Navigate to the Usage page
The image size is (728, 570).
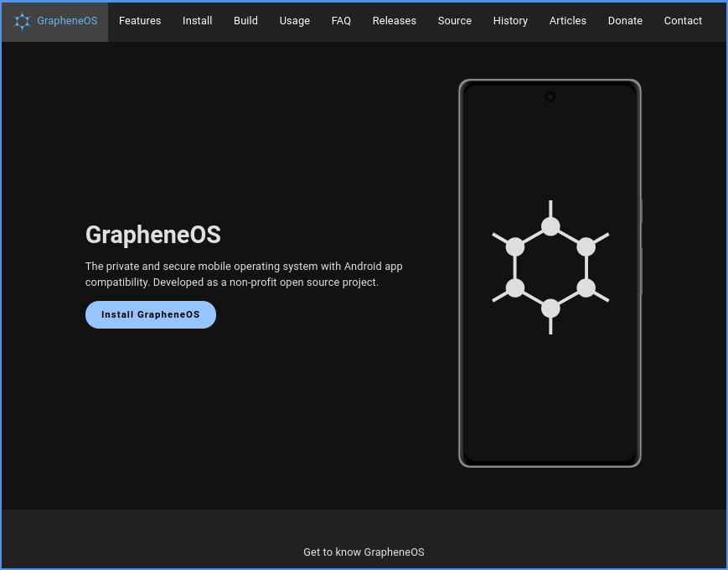(294, 21)
